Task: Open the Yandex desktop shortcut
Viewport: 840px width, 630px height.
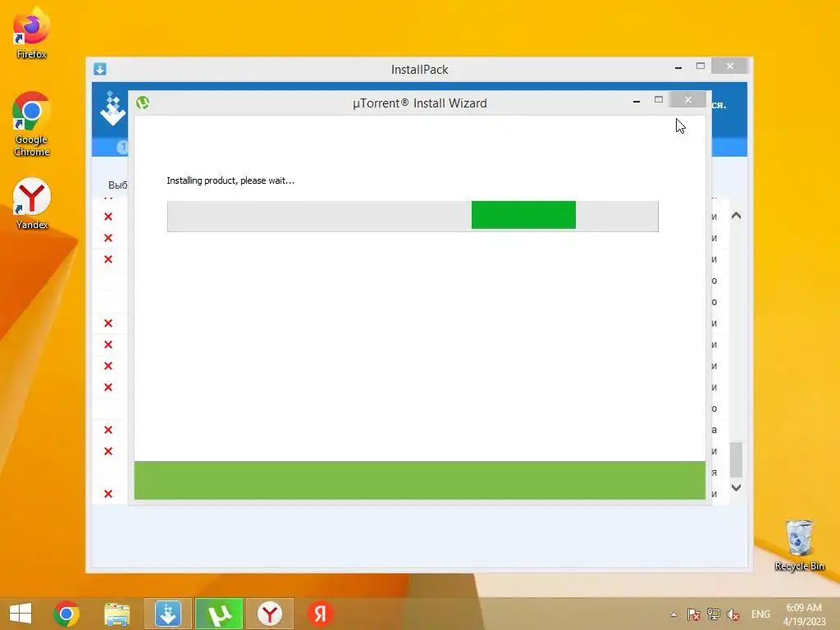Action: (32, 203)
